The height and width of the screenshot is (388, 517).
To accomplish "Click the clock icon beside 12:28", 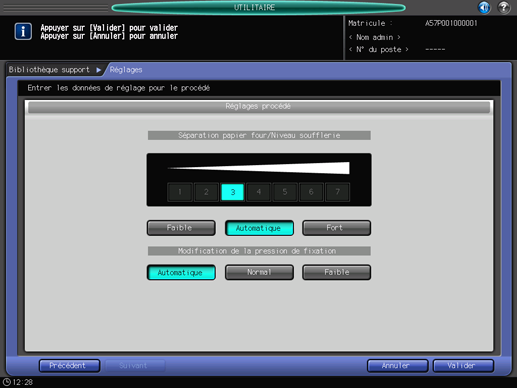I will click(x=7, y=382).
